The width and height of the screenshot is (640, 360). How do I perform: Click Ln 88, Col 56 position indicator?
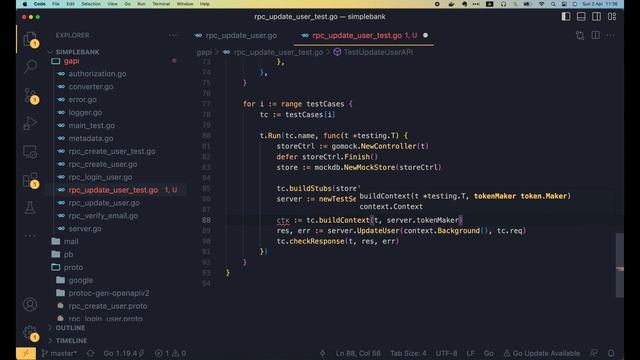[358, 353]
